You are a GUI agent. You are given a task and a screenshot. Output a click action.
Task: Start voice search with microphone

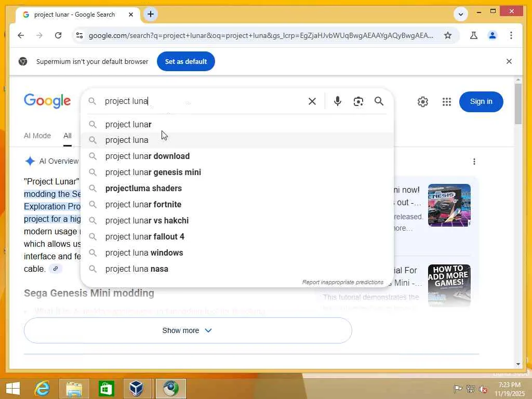click(x=338, y=101)
